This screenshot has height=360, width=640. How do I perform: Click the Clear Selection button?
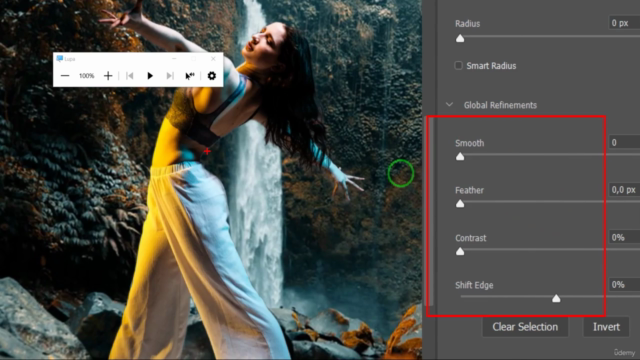coord(525,327)
